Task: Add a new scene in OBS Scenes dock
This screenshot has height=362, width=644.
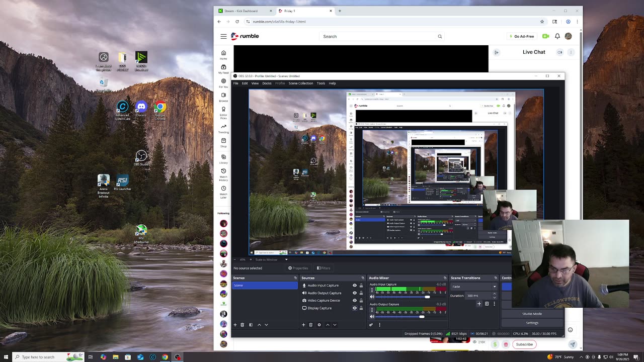Action: tap(235, 325)
